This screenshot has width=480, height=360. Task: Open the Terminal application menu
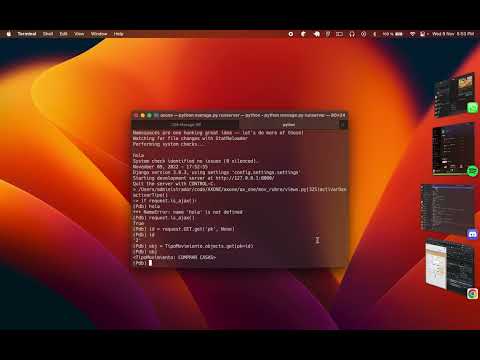pos(27,34)
